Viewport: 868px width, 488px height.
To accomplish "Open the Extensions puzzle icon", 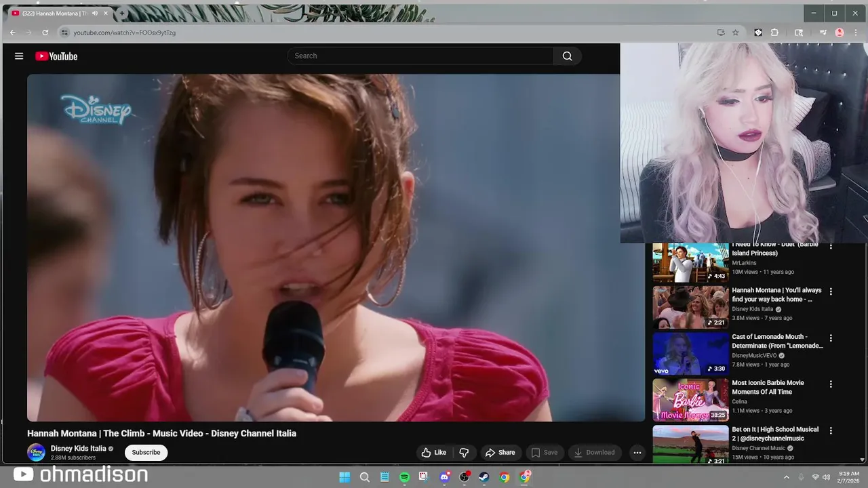I will pyautogui.click(x=775, y=33).
